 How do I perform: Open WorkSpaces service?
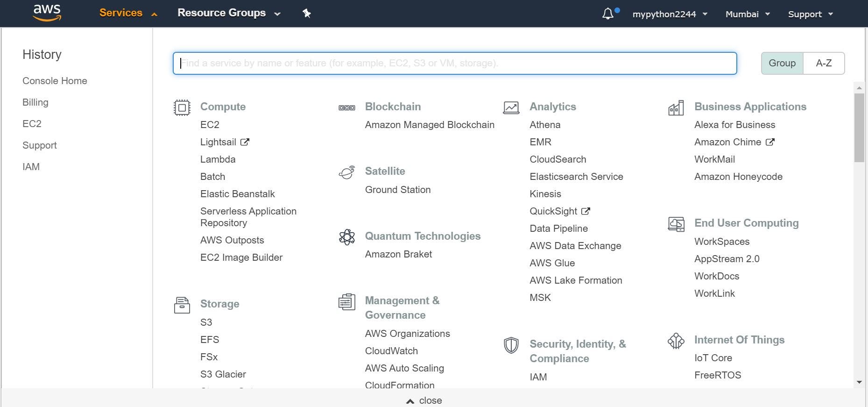[721, 242]
